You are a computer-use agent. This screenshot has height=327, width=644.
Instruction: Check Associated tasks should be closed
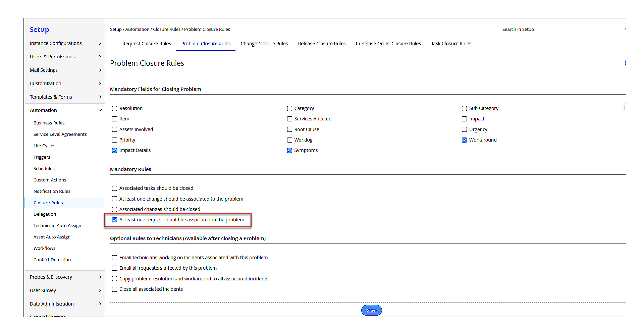point(115,188)
